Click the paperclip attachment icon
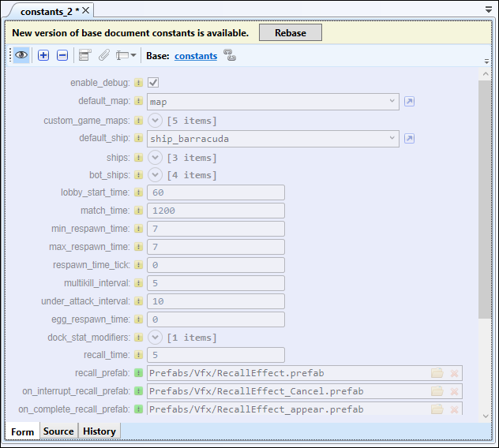The width and height of the screenshot is (499, 448). 104,55
